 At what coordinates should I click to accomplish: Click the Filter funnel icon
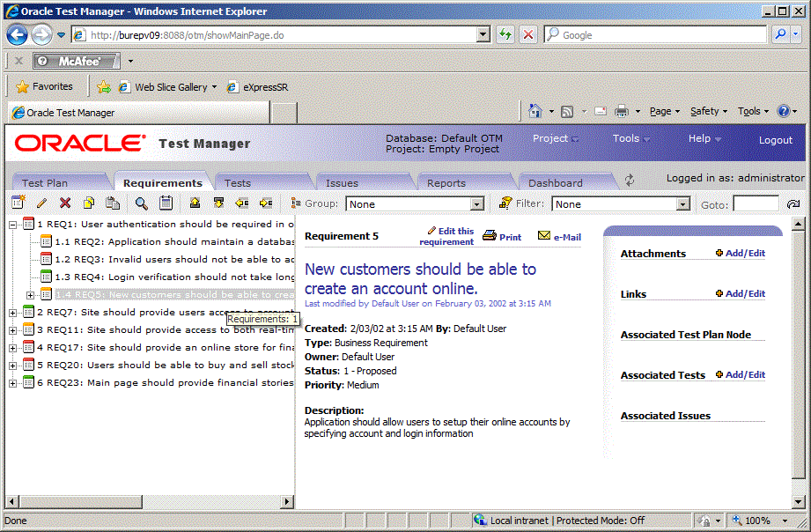[x=505, y=203]
